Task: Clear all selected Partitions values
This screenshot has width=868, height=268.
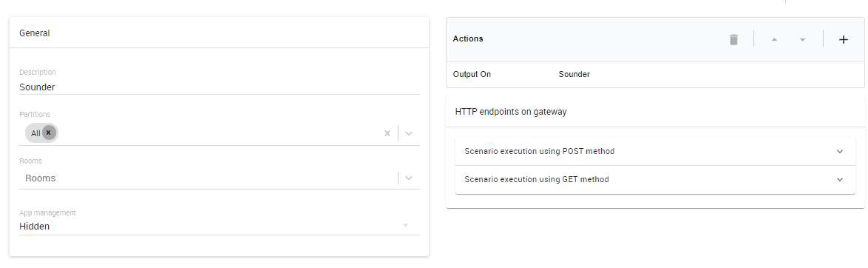Action: coord(387,133)
